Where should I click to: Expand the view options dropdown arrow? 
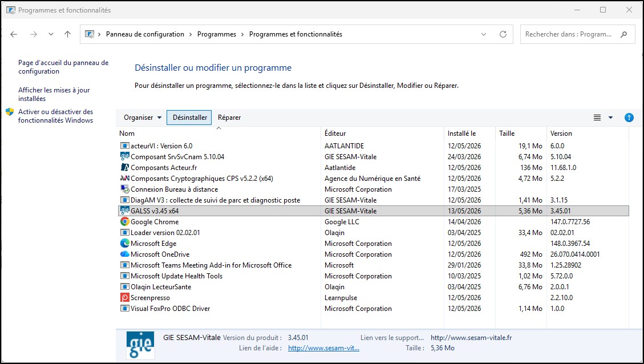[610, 118]
